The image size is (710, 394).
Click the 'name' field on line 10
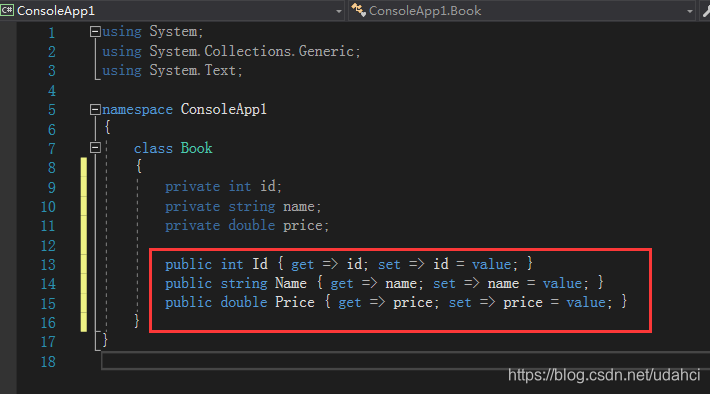[x=299, y=207]
